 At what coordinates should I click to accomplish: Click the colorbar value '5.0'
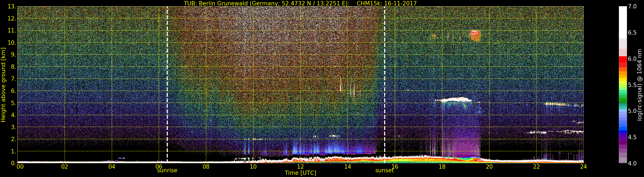pyautogui.click(x=632, y=111)
